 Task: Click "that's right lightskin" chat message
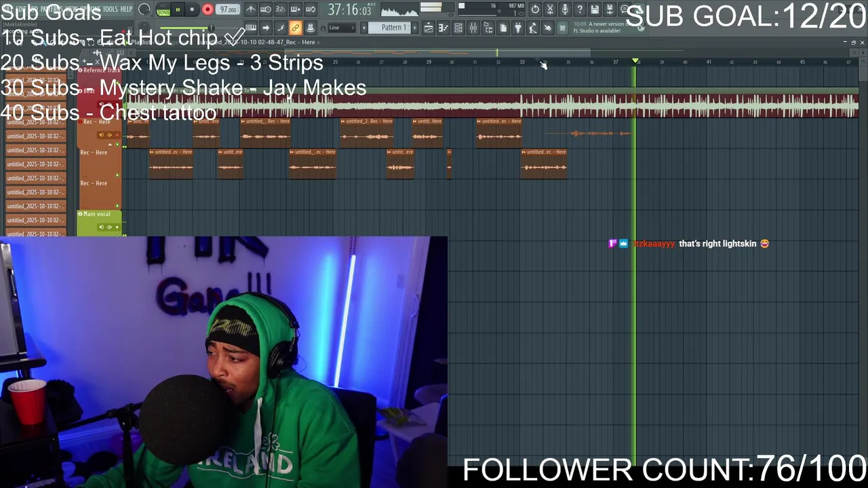(x=717, y=243)
